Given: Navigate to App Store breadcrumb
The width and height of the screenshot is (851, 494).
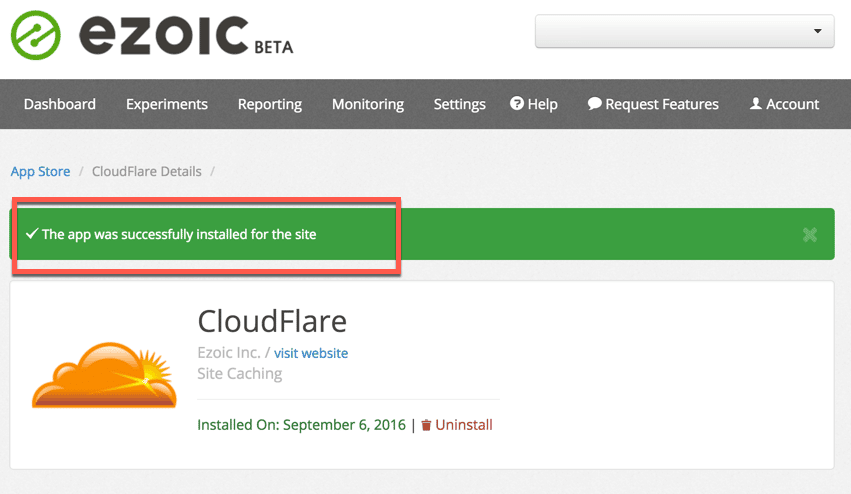Looking at the screenshot, I should tap(41, 171).
